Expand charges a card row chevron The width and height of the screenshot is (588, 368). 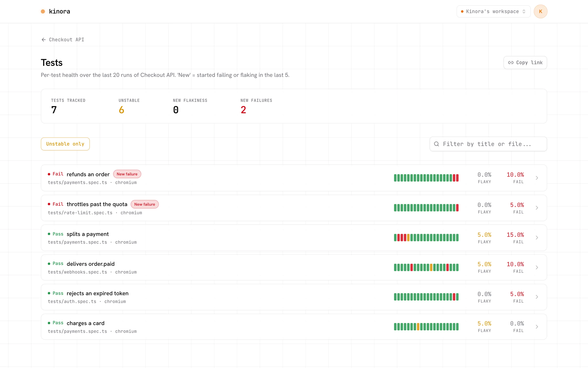[537, 327]
